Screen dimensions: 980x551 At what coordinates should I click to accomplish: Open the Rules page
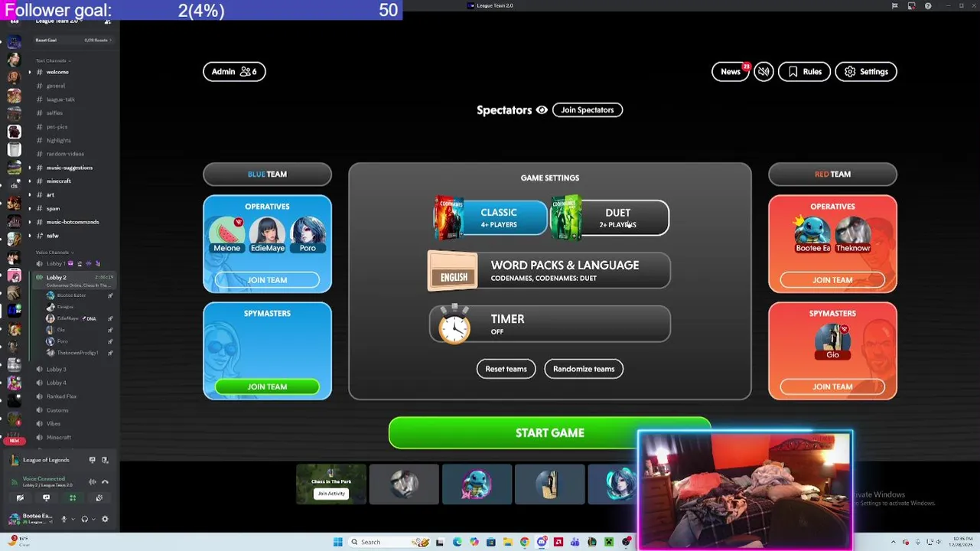click(x=804, y=71)
